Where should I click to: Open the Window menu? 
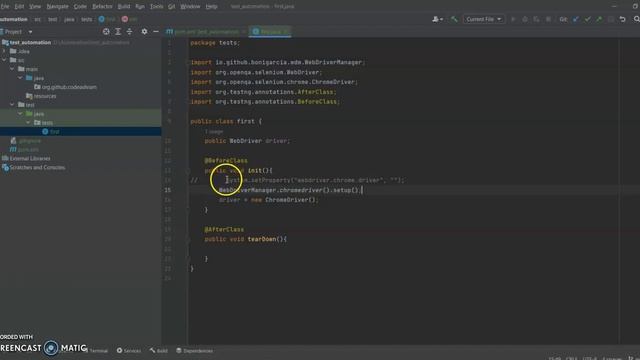click(x=190, y=7)
